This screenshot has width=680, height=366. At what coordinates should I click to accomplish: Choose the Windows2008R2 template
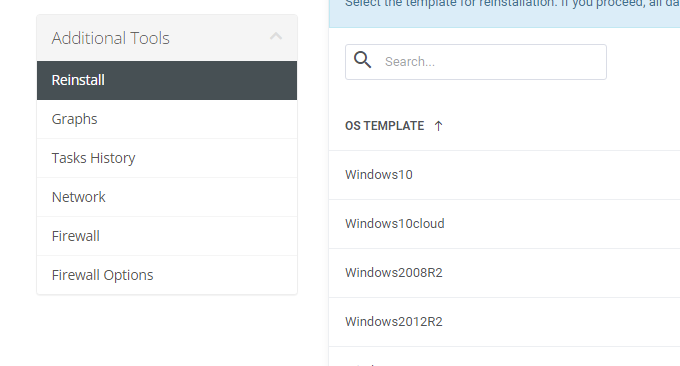504,273
